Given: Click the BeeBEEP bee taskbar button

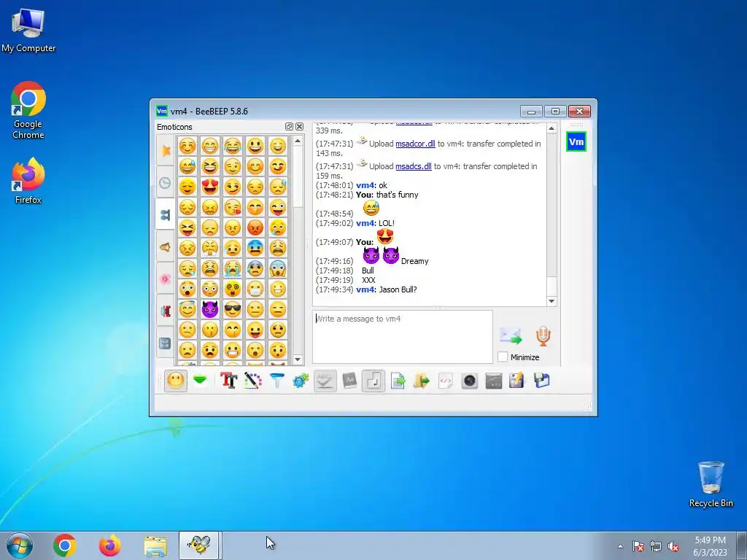Looking at the screenshot, I should (199, 545).
